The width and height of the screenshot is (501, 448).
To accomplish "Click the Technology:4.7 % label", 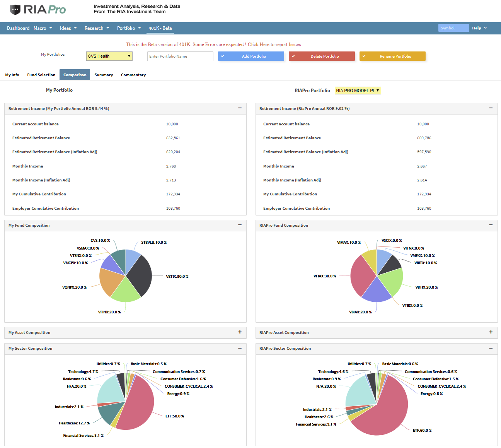I will pos(83,372).
